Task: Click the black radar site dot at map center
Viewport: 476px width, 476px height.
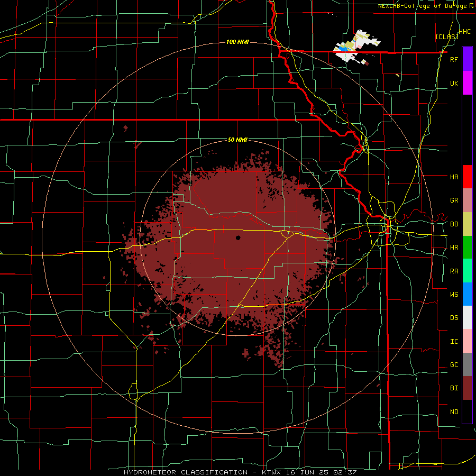Action: pos(238,238)
